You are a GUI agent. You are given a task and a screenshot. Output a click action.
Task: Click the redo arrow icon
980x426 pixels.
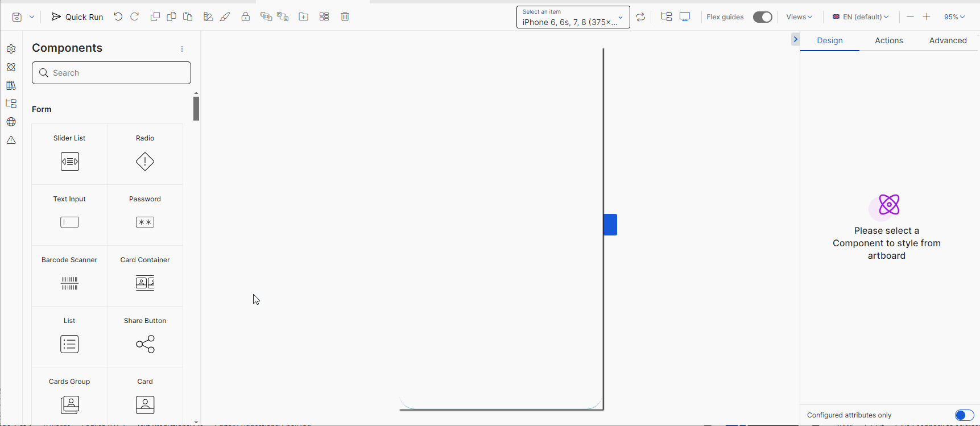tap(135, 16)
